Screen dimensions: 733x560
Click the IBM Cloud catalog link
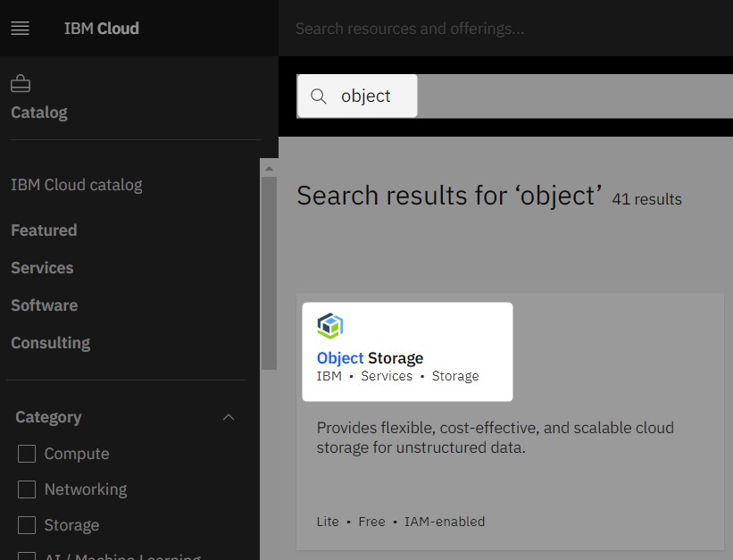pos(77,185)
